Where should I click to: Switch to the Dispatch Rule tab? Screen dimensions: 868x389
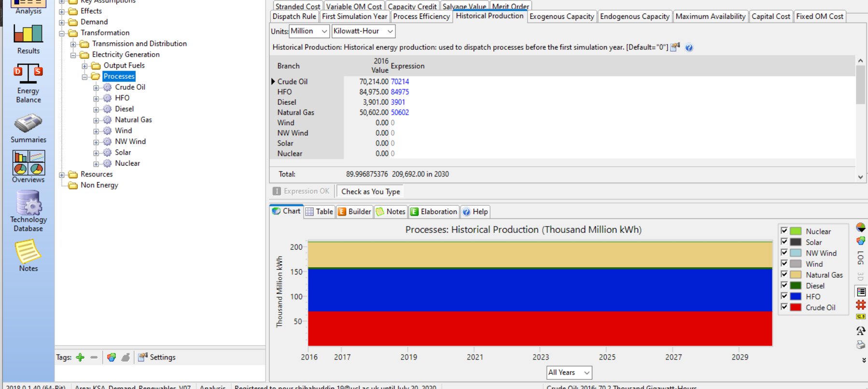(294, 16)
